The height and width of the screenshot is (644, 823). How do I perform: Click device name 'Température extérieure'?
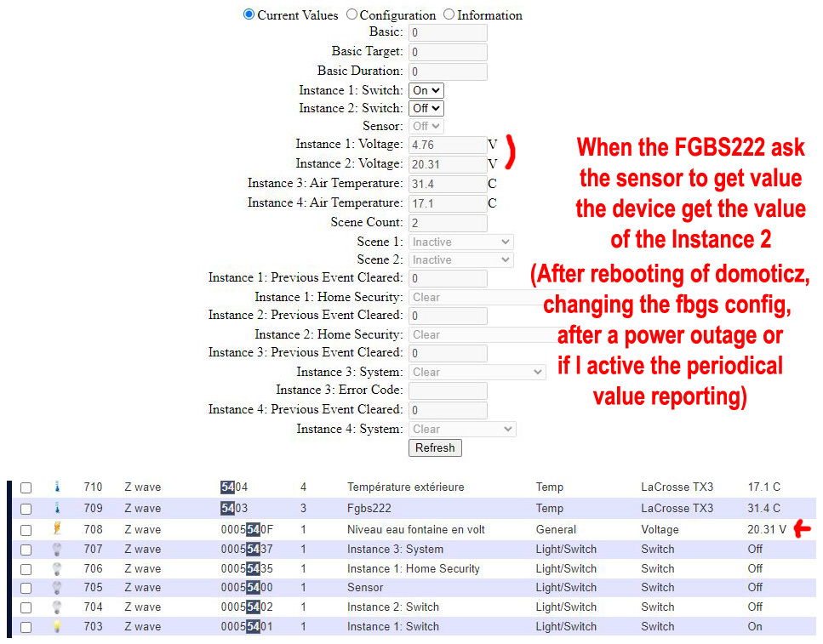point(405,487)
